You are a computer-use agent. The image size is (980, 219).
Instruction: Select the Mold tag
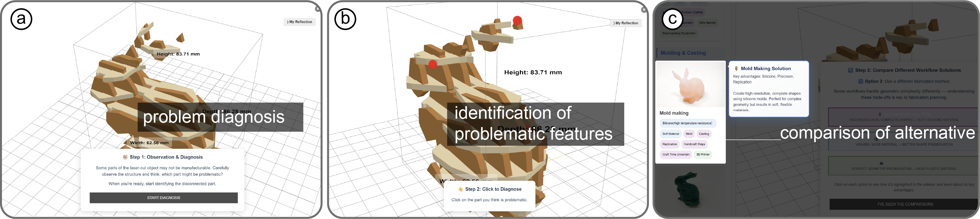(689, 134)
